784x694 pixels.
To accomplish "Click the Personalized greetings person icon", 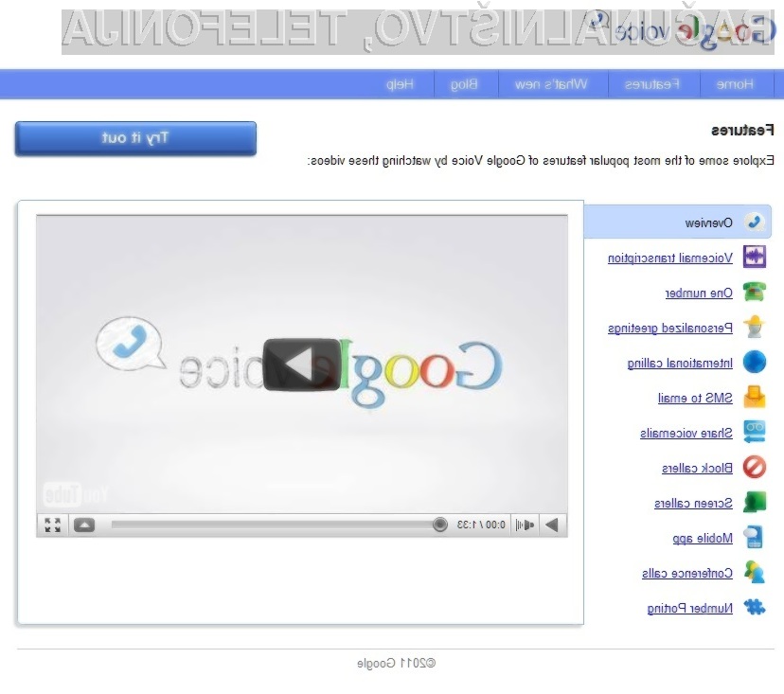I will [x=754, y=327].
